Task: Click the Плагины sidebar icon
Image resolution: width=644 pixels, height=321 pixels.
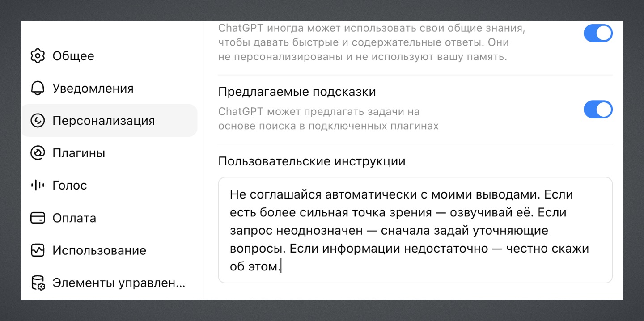Action: (x=38, y=153)
